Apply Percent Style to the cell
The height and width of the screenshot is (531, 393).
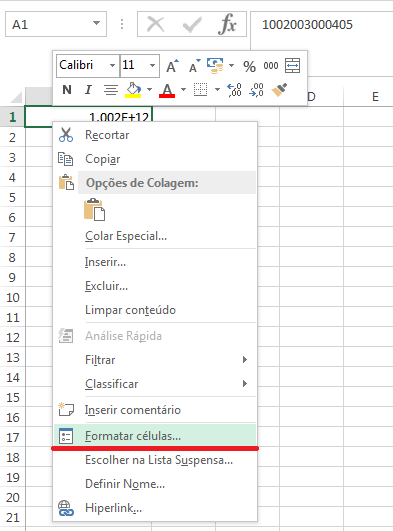(249, 66)
